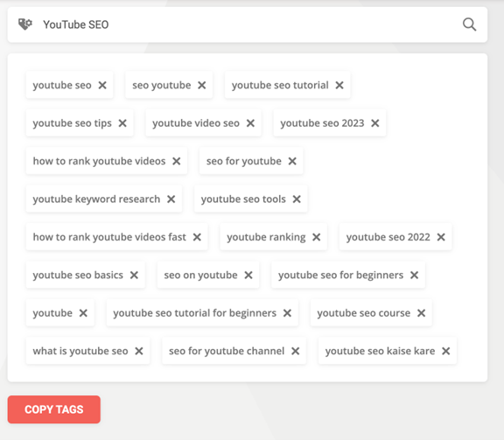This screenshot has width=504, height=440.
Task: Remove the 'seo on youtube' tag
Action: tap(248, 276)
